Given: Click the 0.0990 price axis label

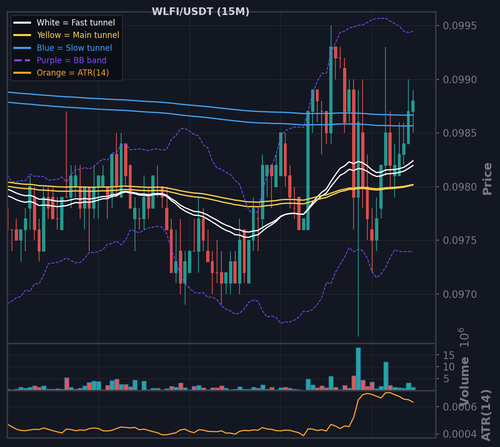Looking at the screenshot, I should [x=460, y=80].
